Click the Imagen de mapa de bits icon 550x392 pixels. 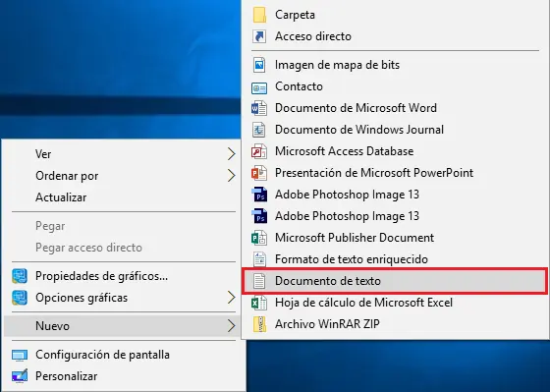259,65
